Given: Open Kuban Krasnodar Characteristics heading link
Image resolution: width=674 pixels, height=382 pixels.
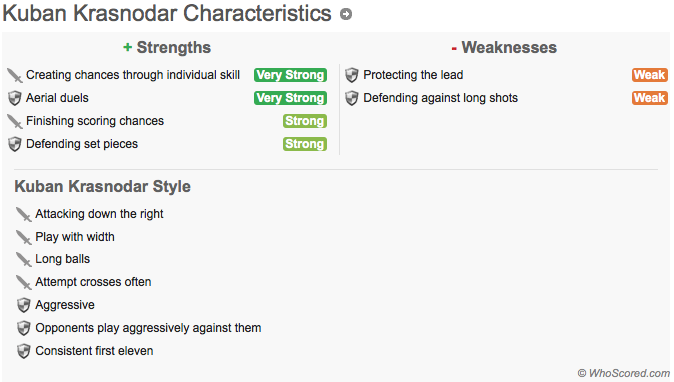Looking at the screenshot, I should pos(167,13).
